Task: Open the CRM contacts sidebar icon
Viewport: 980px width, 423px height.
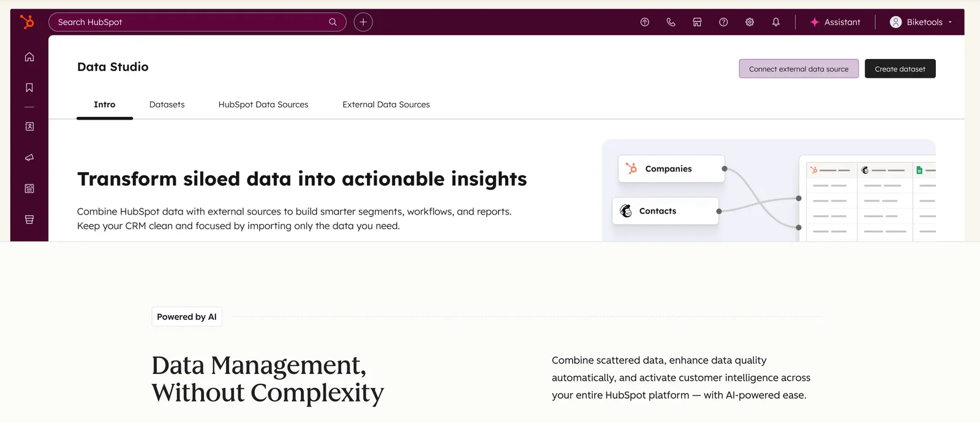Action: 29,126
